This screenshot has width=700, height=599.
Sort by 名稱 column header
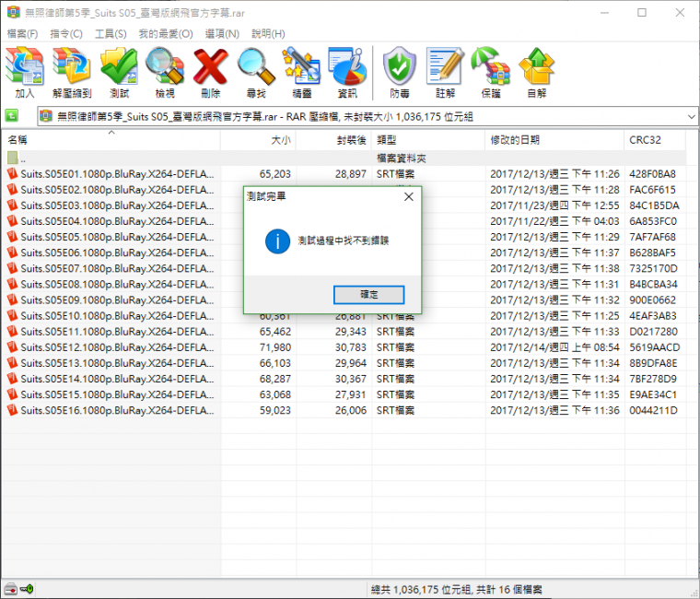click(111, 140)
